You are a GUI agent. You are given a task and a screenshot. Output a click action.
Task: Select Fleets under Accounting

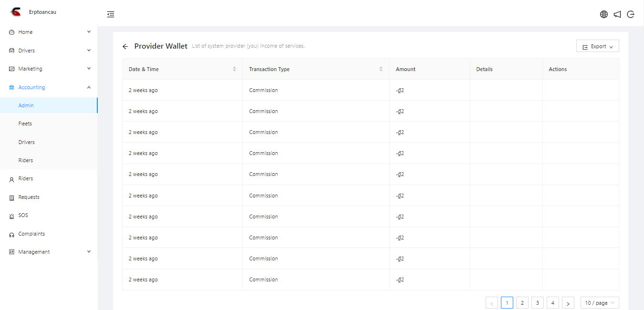tap(25, 124)
